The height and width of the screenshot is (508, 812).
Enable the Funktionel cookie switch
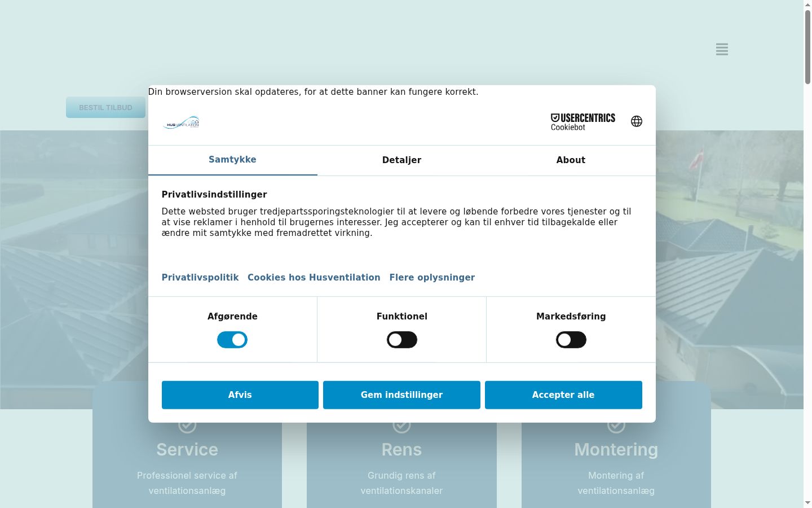coord(402,340)
